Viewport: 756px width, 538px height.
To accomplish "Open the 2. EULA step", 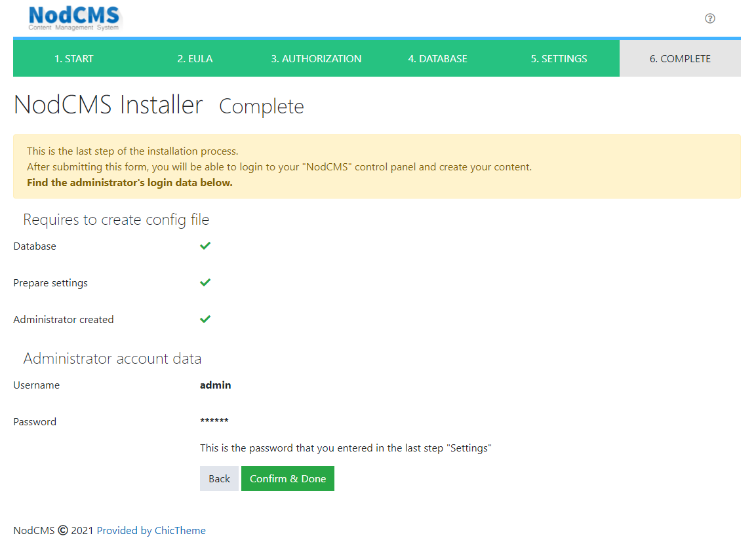I will point(195,59).
